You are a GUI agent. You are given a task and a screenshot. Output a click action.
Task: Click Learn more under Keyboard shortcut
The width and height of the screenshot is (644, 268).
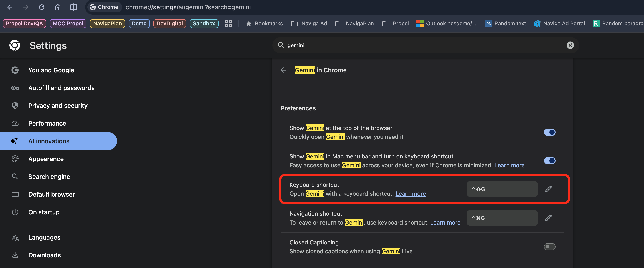(x=410, y=194)
